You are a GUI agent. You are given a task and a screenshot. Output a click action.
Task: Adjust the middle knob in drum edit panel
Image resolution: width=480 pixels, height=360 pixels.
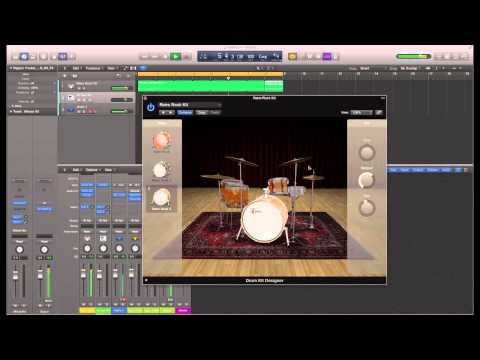coord(367,180)
